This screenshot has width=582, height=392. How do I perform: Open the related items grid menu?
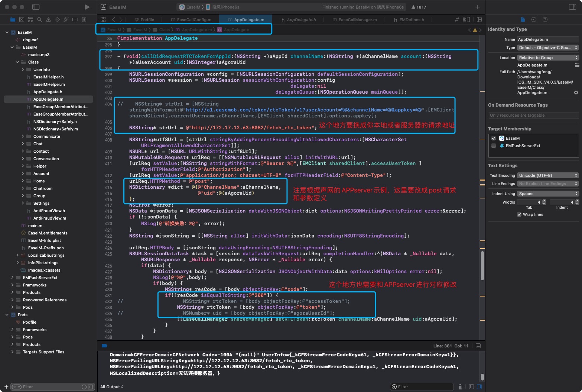pos(103,20)
